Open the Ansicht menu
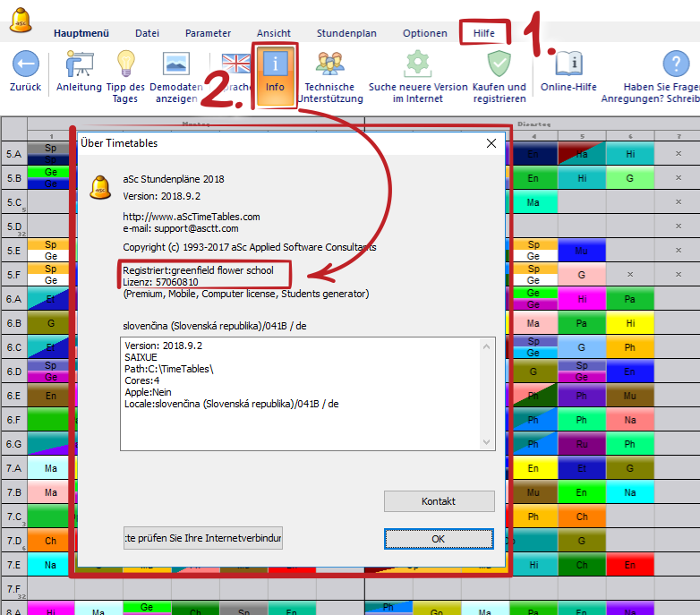Viewport: 700px width, 615px height. pyautogui.click(x=274, y=33)
